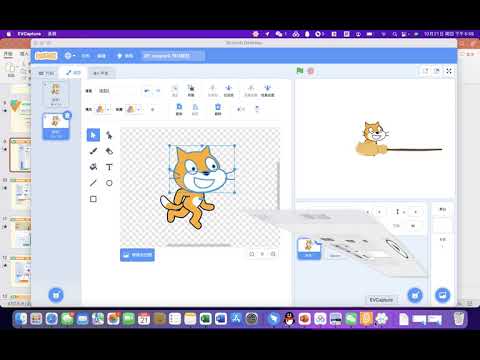Flip the selection vertically

pos(257,109)
